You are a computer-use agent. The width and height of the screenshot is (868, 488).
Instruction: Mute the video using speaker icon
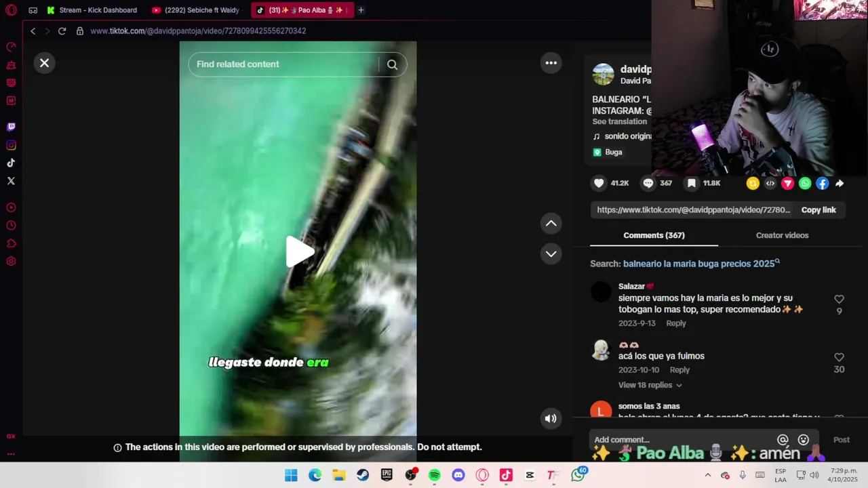[x=551, y=418]
